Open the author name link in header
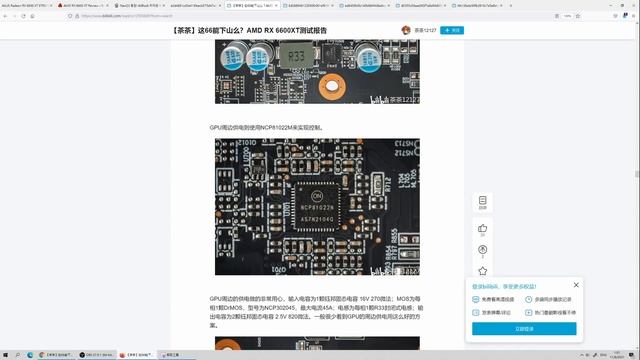 [x=425, y=30]
